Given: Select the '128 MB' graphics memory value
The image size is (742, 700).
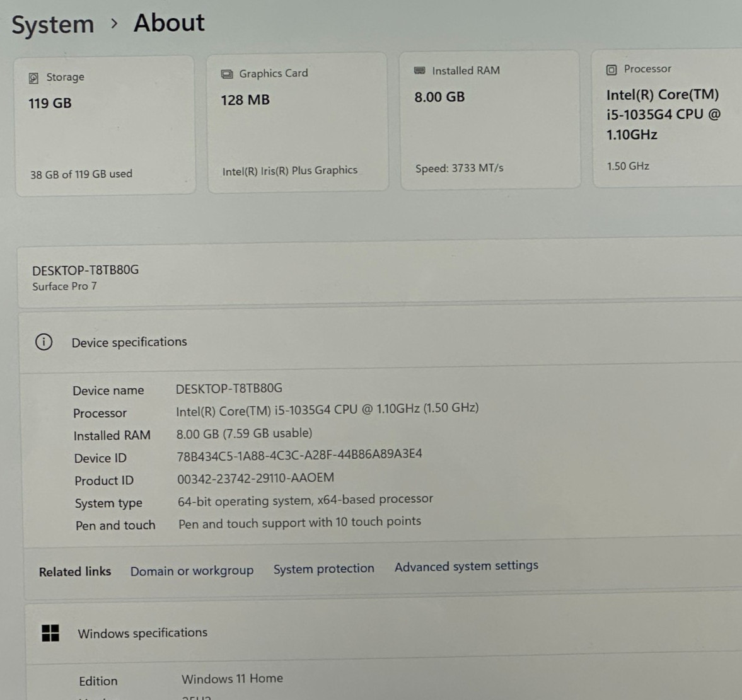Looking at the screenshot, I should click(245, 100).
